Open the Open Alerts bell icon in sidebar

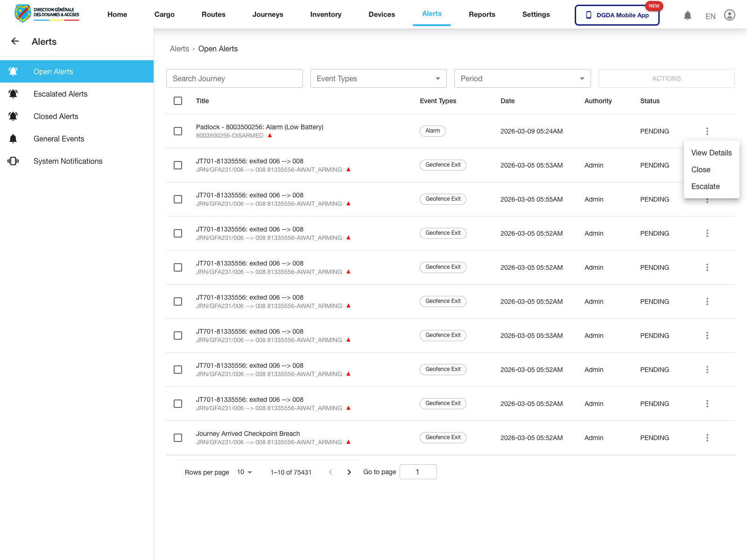(13, 71)
